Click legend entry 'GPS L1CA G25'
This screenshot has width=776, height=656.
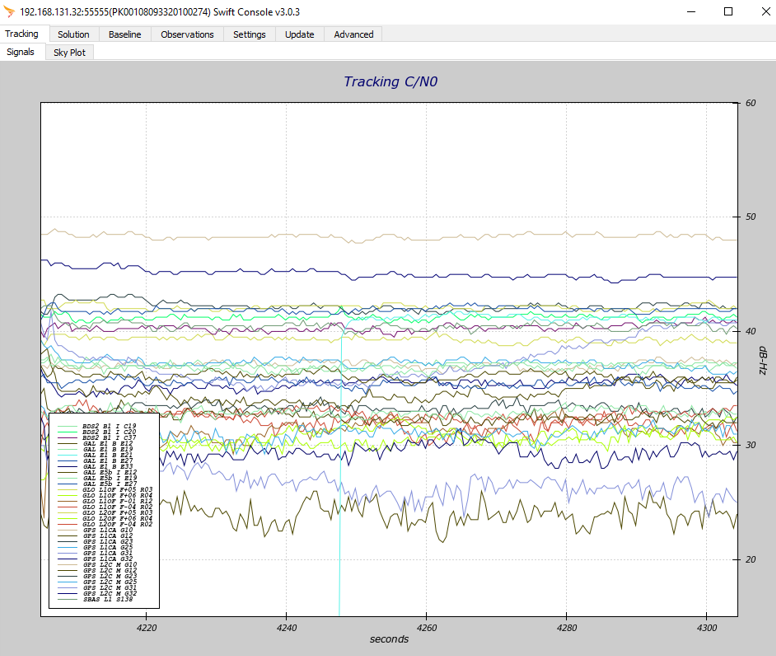click(96, 547)
